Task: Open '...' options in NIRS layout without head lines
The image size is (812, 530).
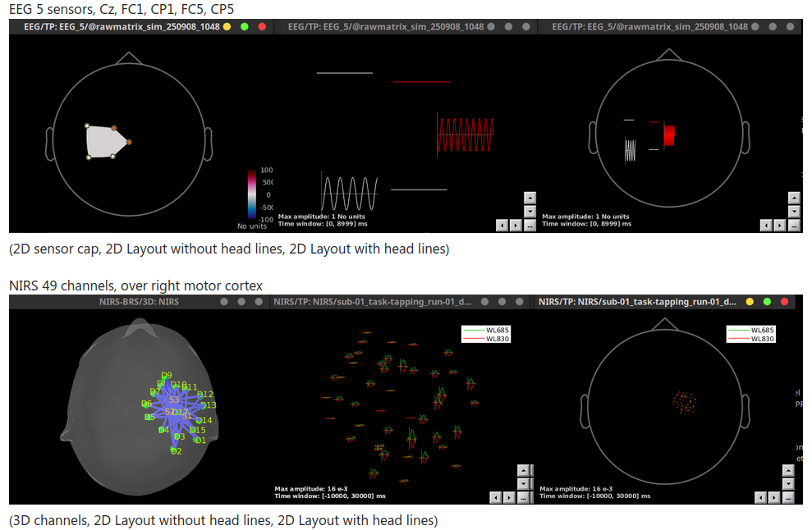Action: [523, 497]
